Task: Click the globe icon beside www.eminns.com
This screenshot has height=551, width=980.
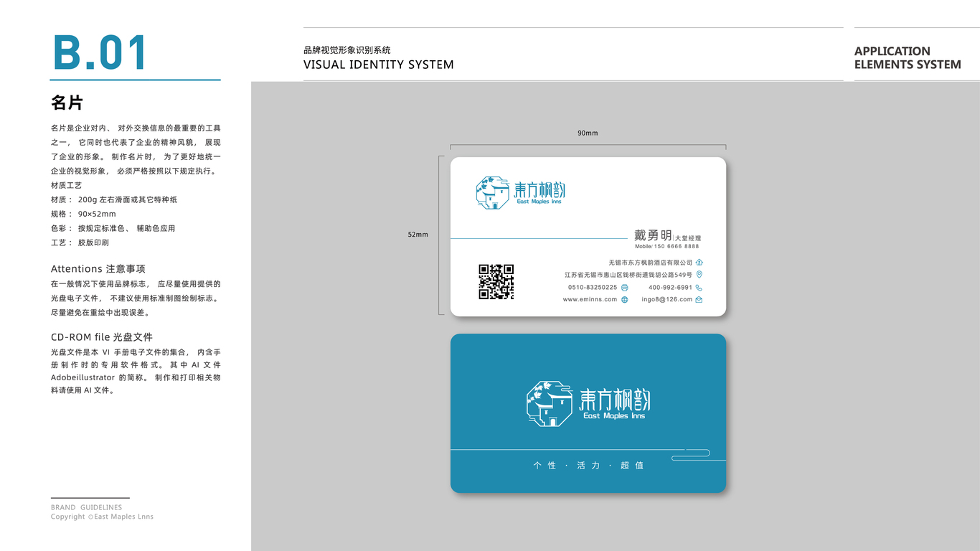Action: tap(624, 300)
